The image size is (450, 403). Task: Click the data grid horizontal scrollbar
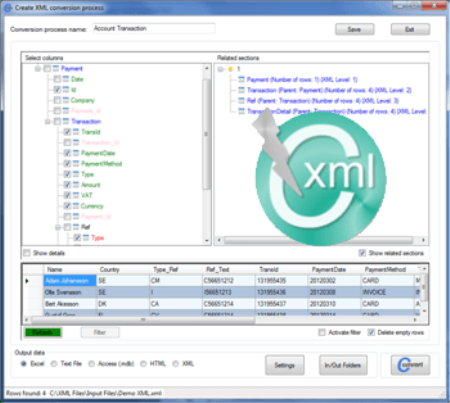point(220,320)
